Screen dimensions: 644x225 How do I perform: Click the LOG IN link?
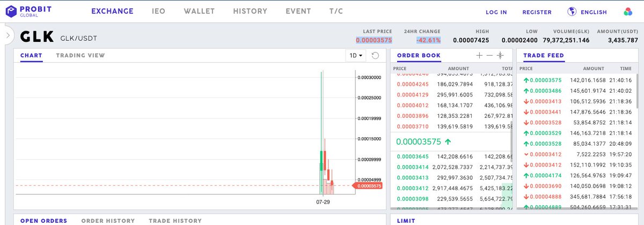[496, 12]
